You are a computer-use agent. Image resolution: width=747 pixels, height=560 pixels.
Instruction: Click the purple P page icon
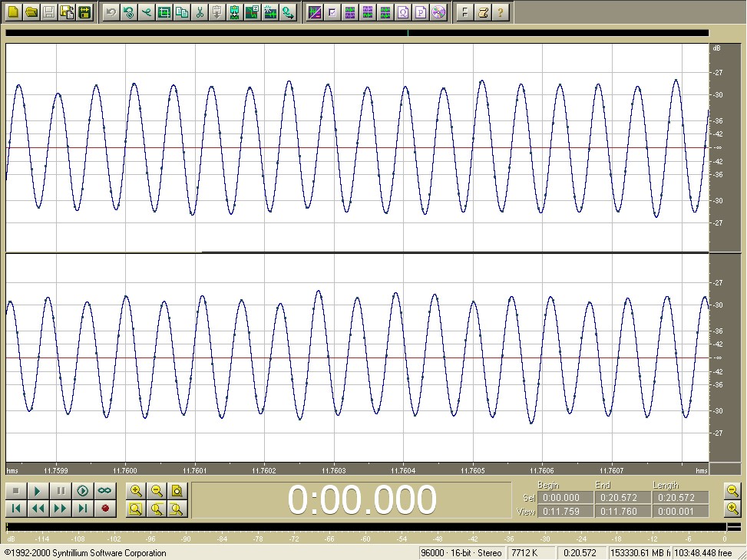[x=421, y=12]
